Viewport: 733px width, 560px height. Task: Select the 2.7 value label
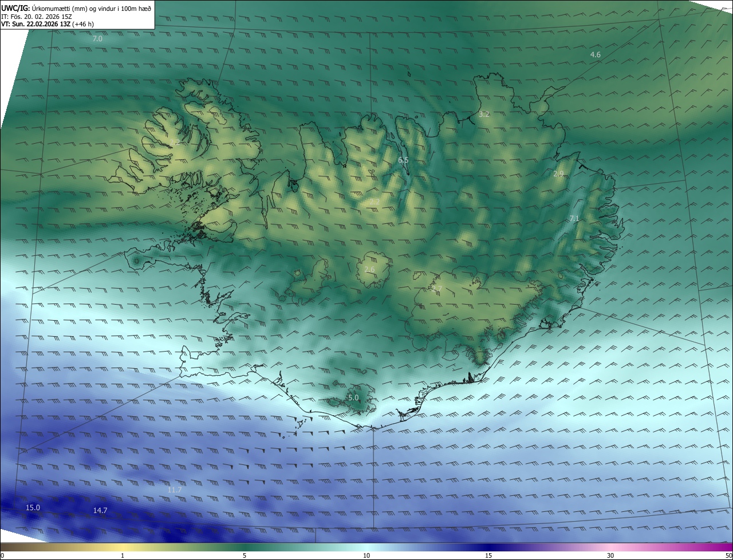point(437,288)
